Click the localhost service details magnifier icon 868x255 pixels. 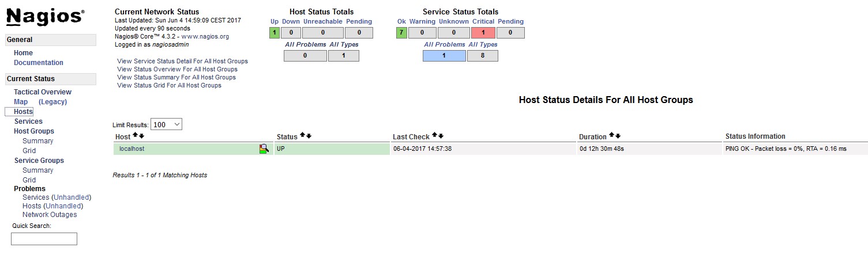point(264,149)
